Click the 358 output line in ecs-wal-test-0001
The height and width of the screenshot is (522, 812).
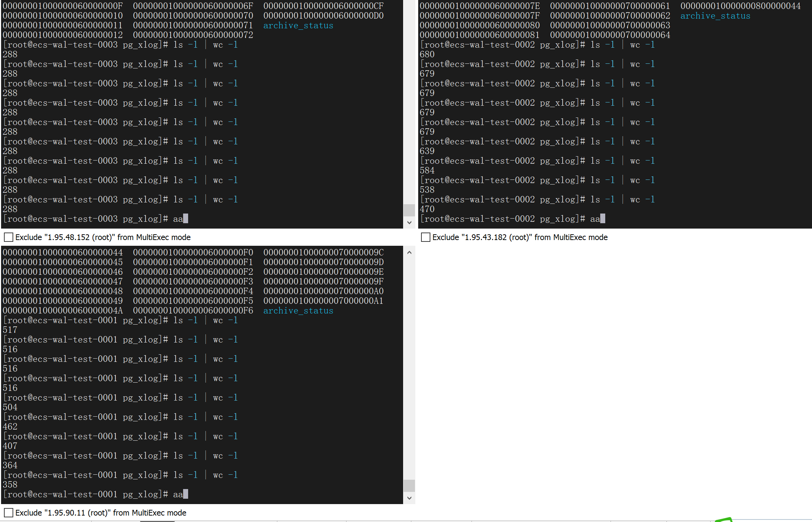pyautogui.click(x=10, y=485)
